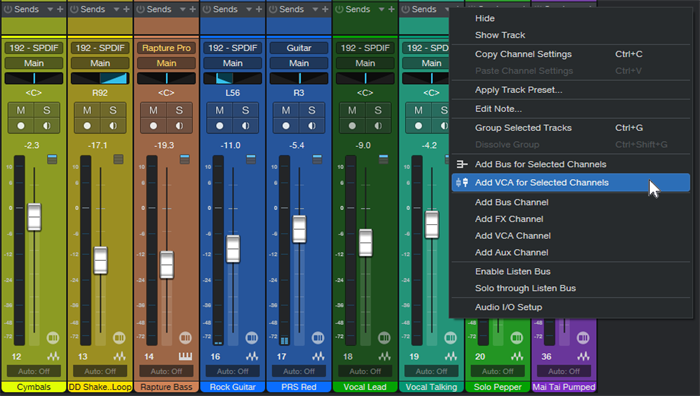Open Sends menu arrow on Rapture Bass channel
700x396 pixels.
pos(183,9)
